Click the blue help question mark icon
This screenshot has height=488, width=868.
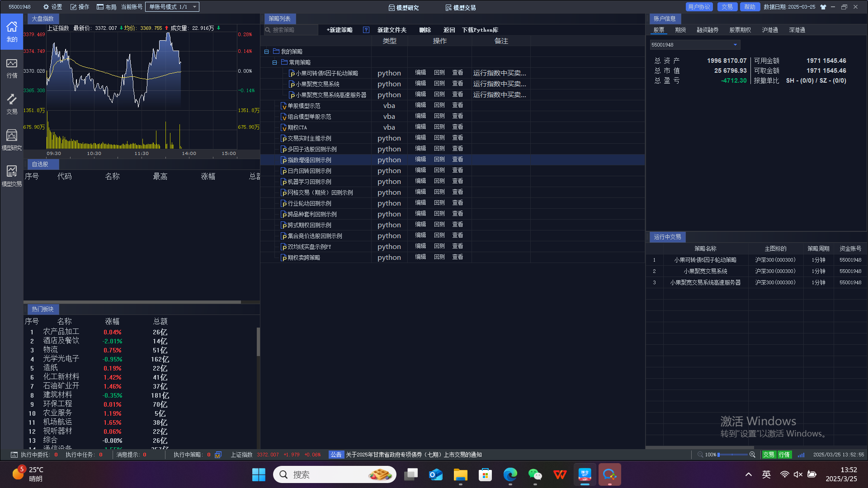[x=366, y=30]
